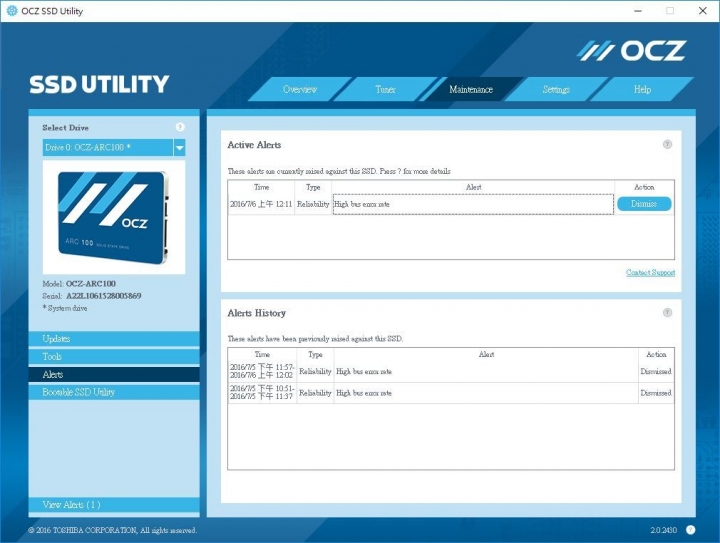Open the Tools sidebar section
Viewport: 720px width, 543px height.
click(x=114, y=357)
